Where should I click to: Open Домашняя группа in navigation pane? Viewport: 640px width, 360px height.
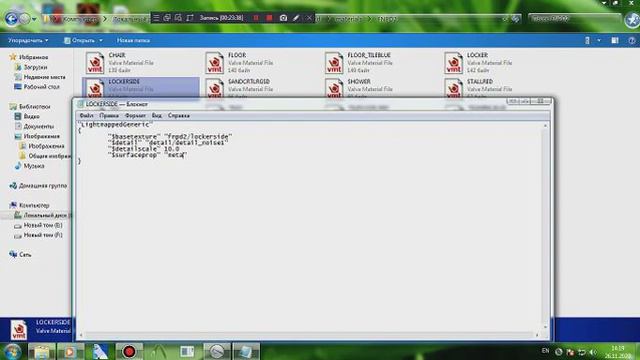[38, 186]
